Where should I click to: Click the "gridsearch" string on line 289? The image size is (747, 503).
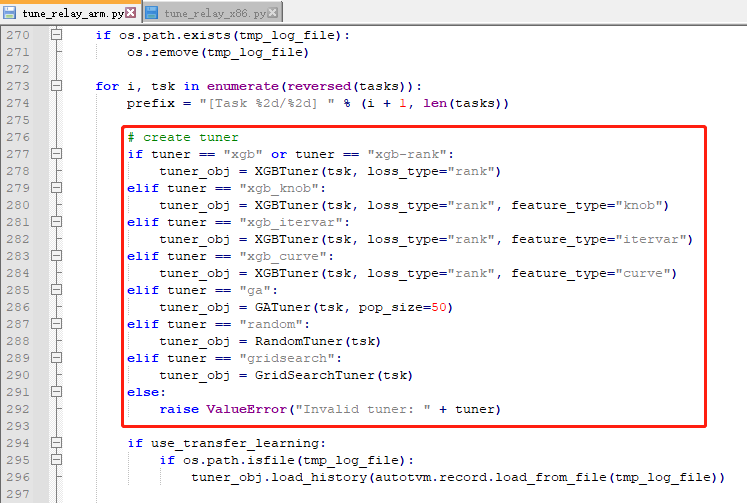pyautogui.click(x=287, y=358)
